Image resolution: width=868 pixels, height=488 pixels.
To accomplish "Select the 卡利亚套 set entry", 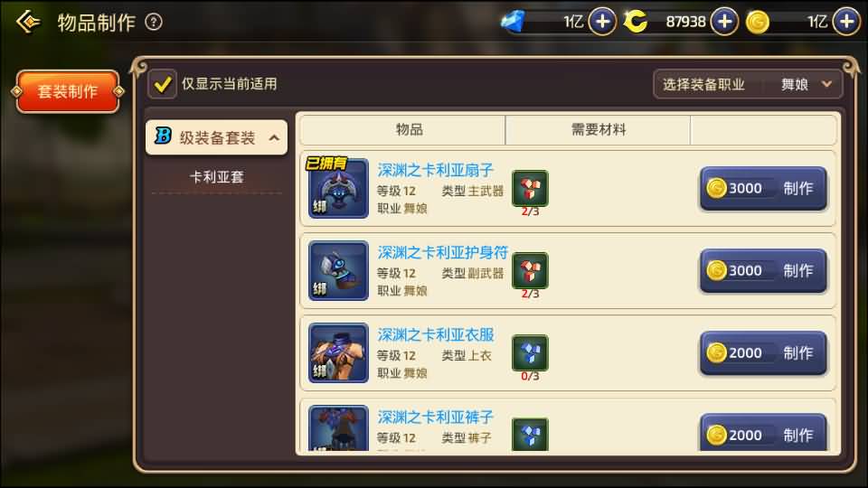I will click(216, 177).
